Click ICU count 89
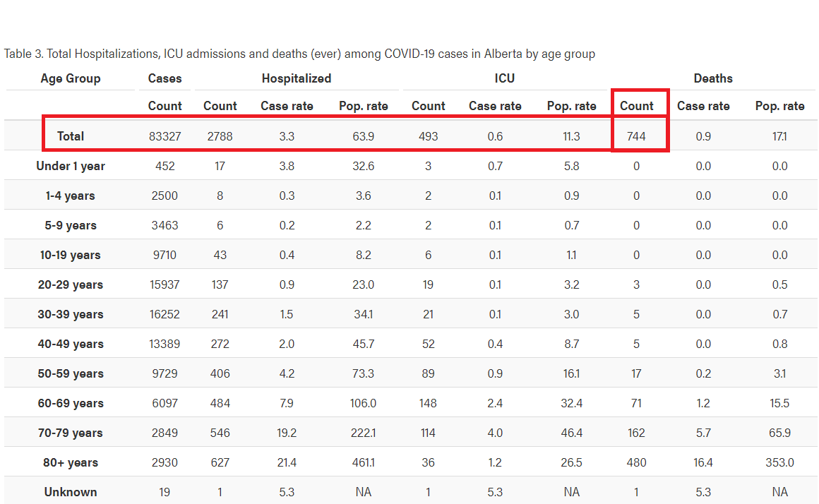The height and width of the screenshot is (504, 819). (x=429, y=374)
